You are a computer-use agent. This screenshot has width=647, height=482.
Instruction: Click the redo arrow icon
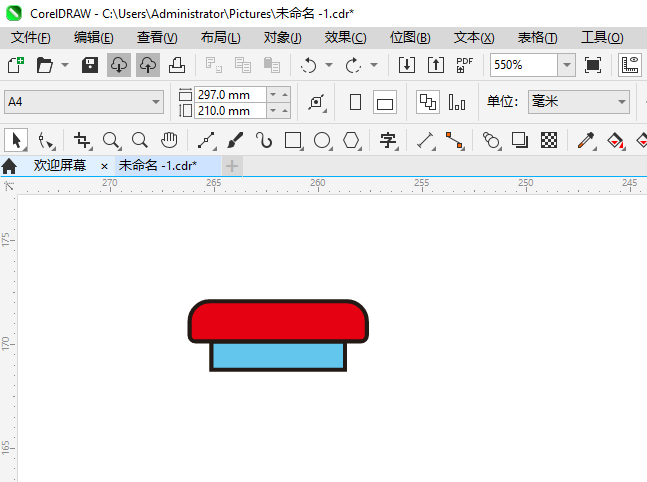pyautogui.click(x=353, y=65)
